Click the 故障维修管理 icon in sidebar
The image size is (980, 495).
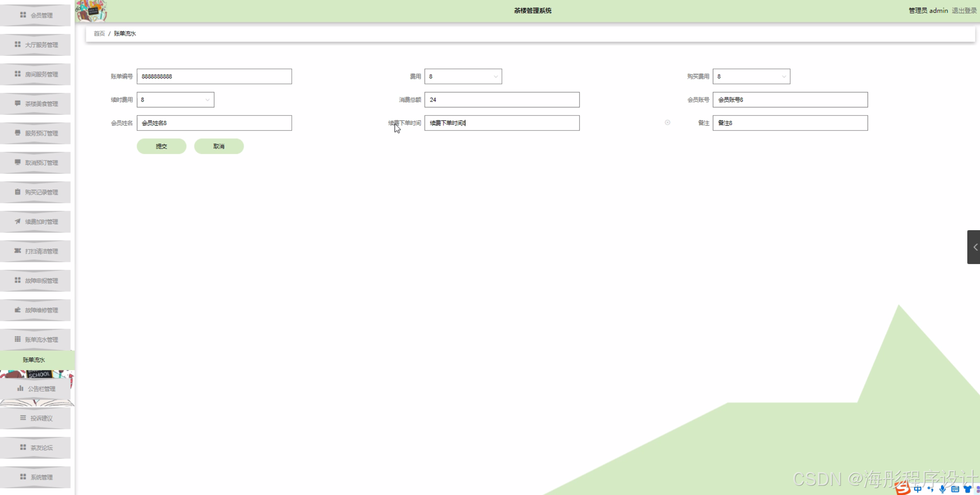pos(18,309)
